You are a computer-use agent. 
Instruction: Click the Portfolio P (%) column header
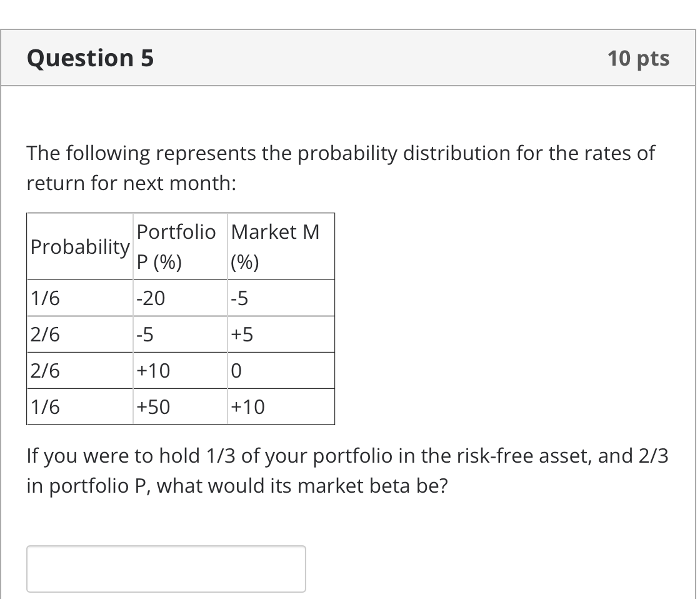[x=177, y=246]
